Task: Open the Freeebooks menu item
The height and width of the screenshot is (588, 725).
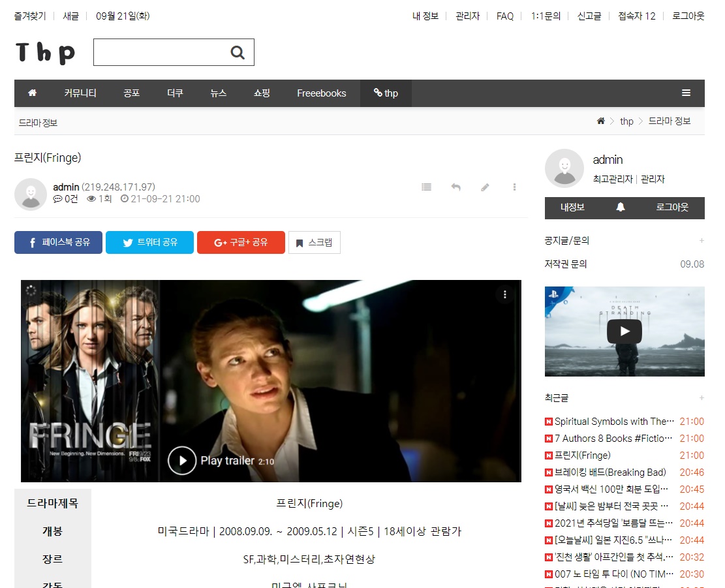Action: (321, 93)
